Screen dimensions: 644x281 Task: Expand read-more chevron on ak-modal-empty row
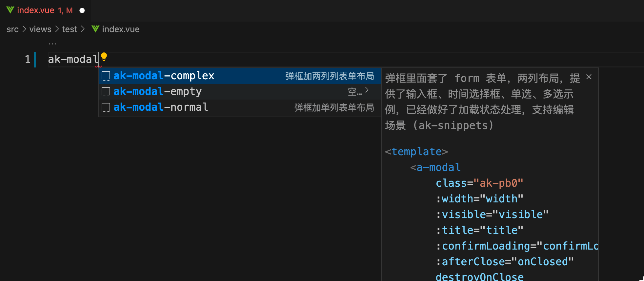click(367, 90)
